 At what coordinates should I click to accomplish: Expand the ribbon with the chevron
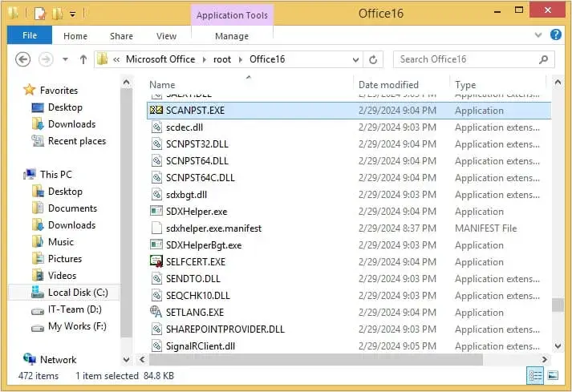point(538,35)
